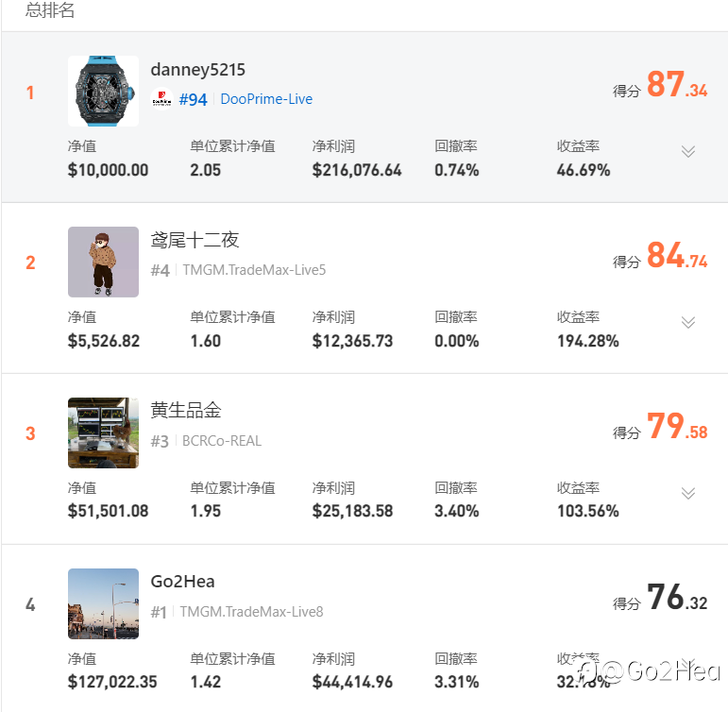Click TMGM.TradeMax-Live8 broker label
728x712 pixels.
251,612
